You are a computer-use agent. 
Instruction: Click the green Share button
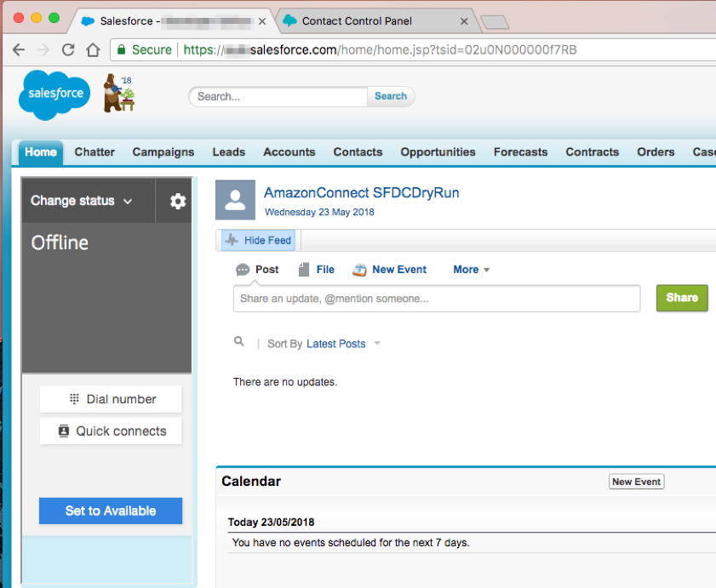coord(682,298)
